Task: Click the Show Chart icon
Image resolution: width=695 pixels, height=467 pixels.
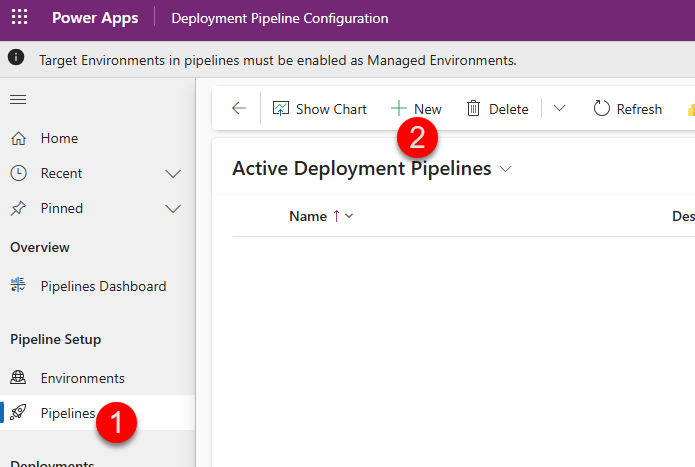Action: tap(281, 109)
